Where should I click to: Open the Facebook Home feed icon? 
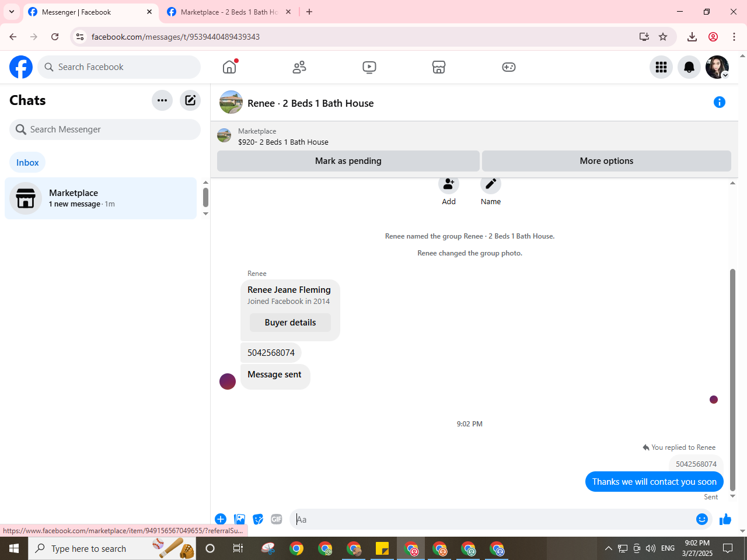229,67
